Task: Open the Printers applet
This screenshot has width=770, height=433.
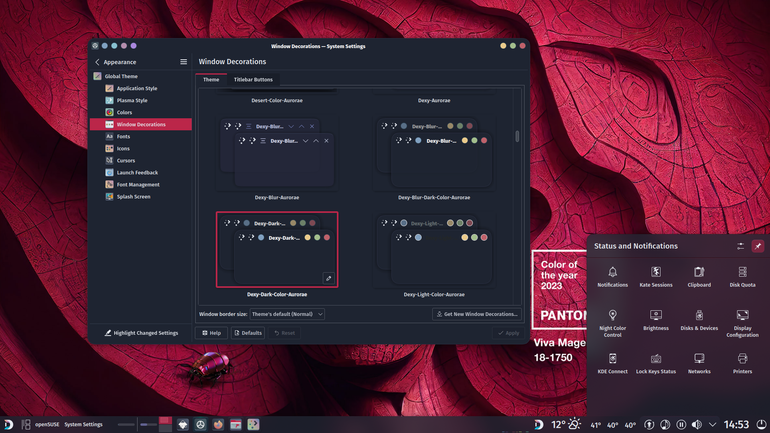Action: pyautogui.click(x=742, y=363)
